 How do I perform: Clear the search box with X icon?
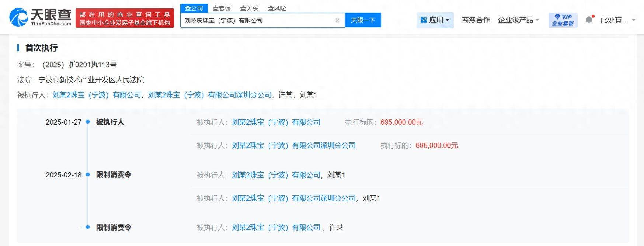pyautogui.click(x=337, y=20)
